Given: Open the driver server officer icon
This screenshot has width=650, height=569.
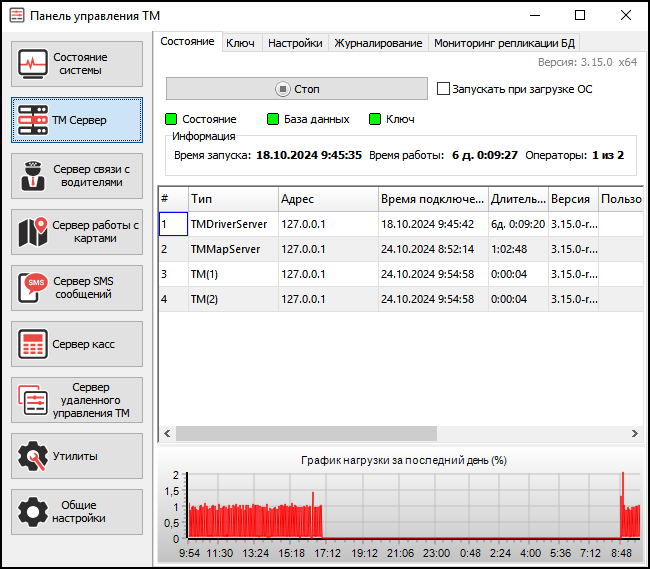Looking at the screenshot, I should tap(33, 176).
